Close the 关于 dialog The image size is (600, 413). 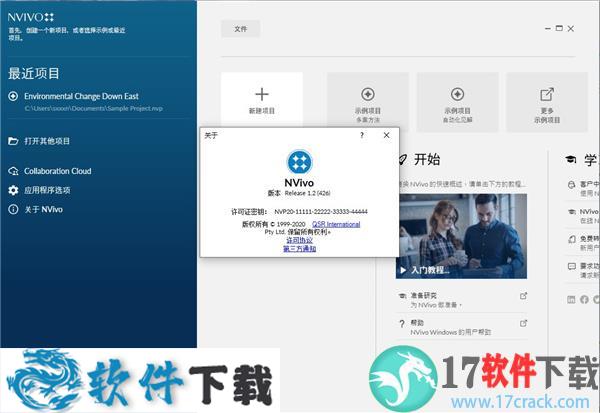(x=386, y=135)
